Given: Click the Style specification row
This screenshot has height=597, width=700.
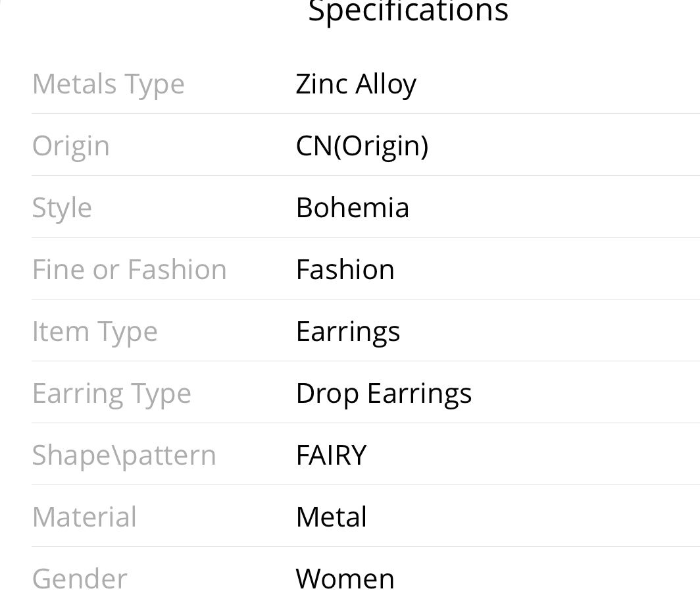Looking at the screenshot, I should click(366, 207).
